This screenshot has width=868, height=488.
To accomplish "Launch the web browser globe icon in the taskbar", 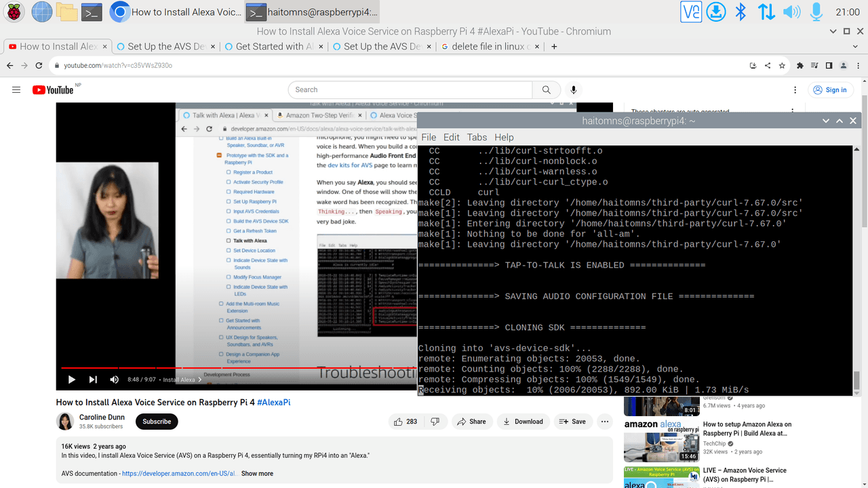I will click(x=41, y=12).
